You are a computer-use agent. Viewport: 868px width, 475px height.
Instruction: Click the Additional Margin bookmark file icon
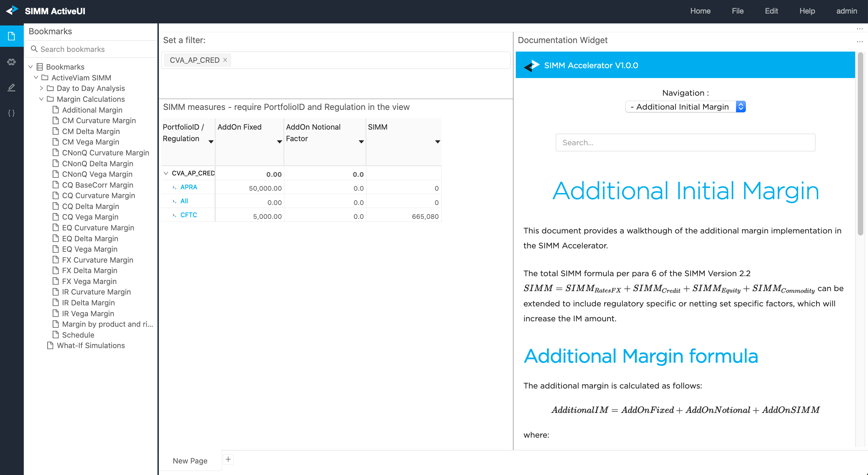pos(56,110)
